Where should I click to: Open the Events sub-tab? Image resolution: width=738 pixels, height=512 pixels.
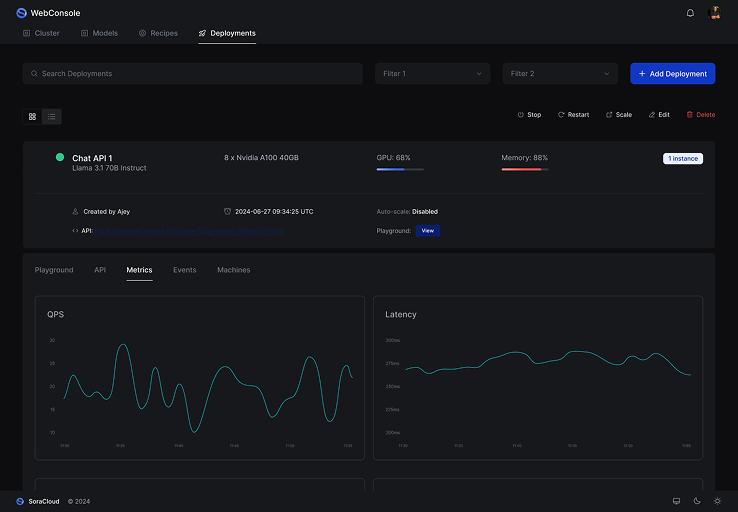(184, 270)
